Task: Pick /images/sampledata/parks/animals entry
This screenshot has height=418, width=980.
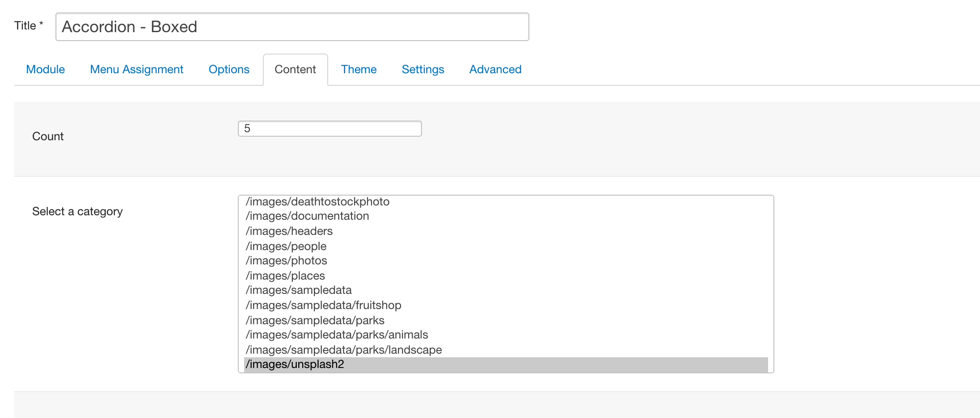Action: click(x=506, y=335)
